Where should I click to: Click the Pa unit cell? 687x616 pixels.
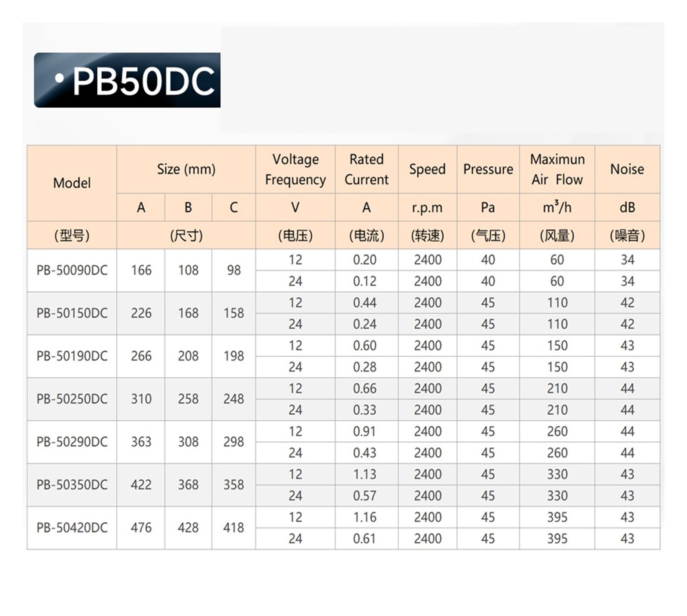488,207
